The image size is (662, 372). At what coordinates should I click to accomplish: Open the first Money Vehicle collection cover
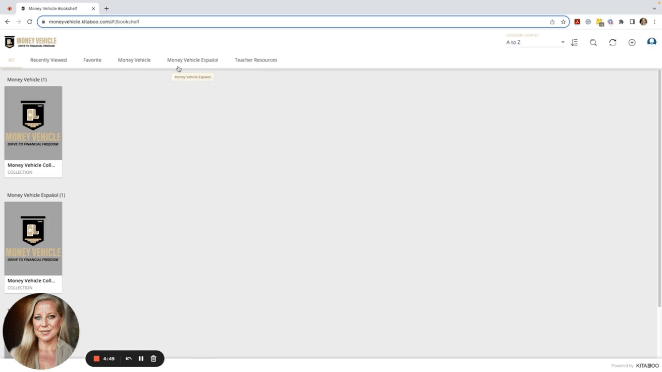point(33,123)
